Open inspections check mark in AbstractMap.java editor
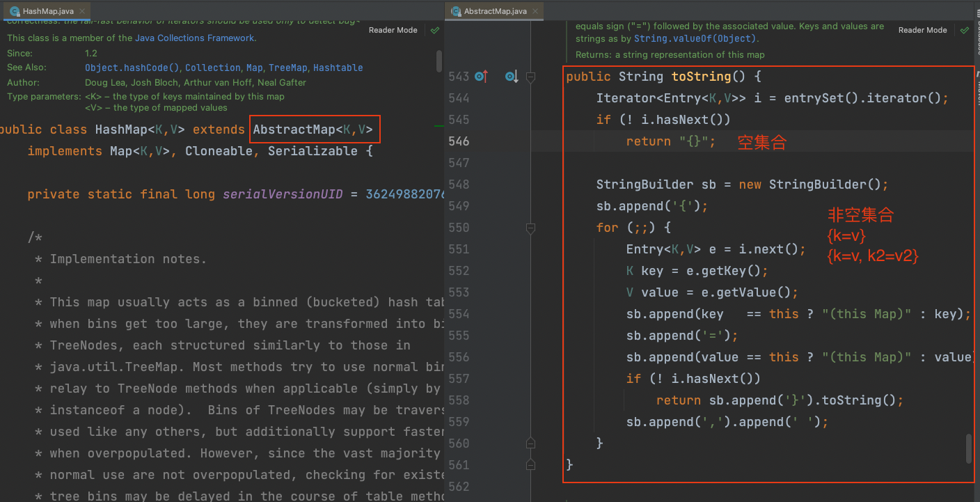The image size is (980, 502). 964,31
